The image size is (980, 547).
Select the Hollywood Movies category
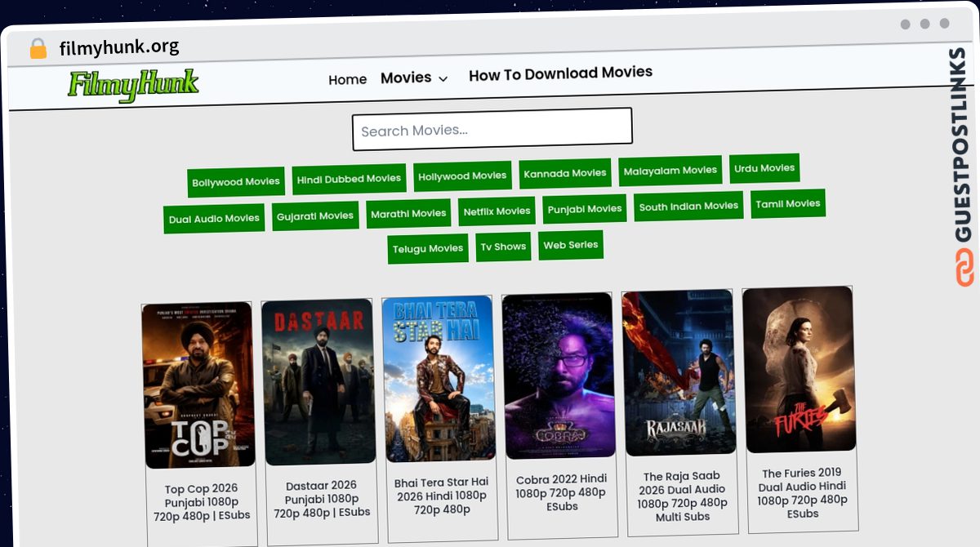point(462,176)
